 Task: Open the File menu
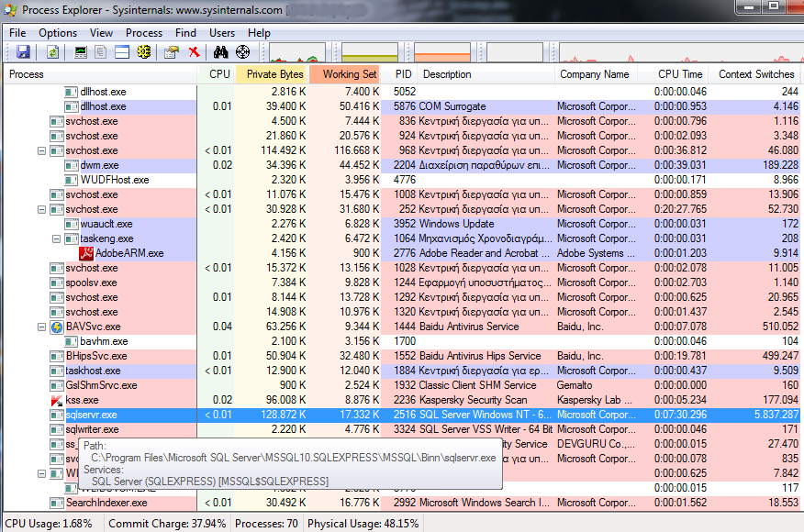point(17,33)
